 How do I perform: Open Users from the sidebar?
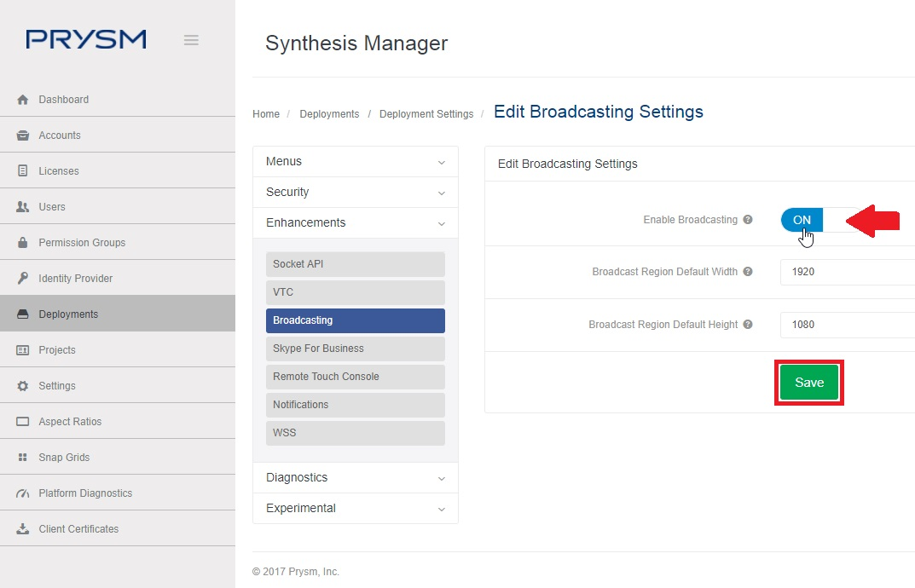coord(118,206)
